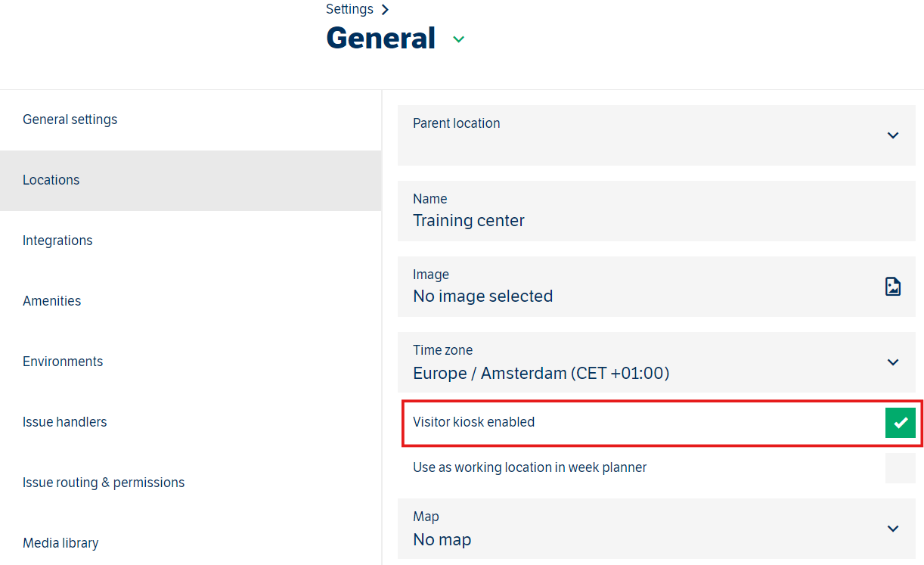924x565 pixels.
Task: Click the Settings breadcrumb link
Action: point(349,10)
